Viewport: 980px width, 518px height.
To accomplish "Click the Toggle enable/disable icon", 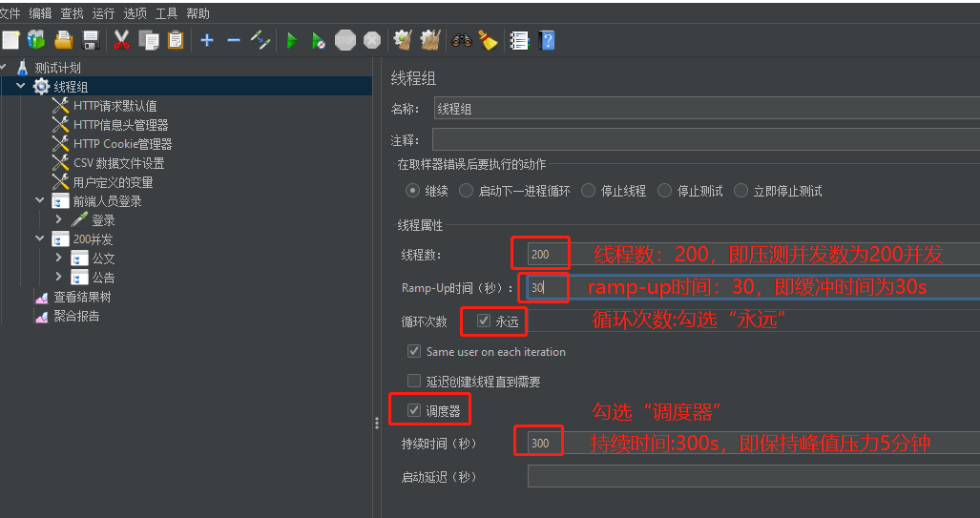I will pos(260,41).
